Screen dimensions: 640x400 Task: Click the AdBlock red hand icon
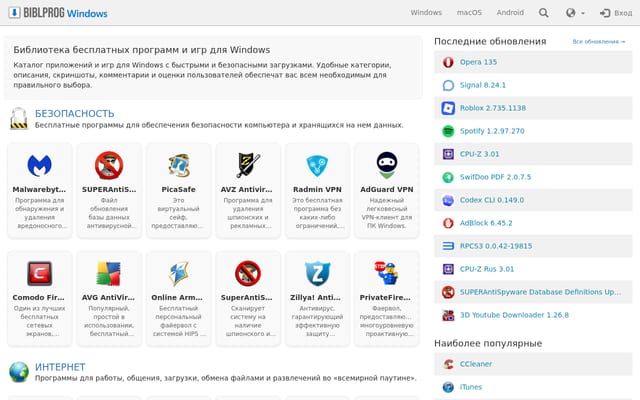coord(448,223)
